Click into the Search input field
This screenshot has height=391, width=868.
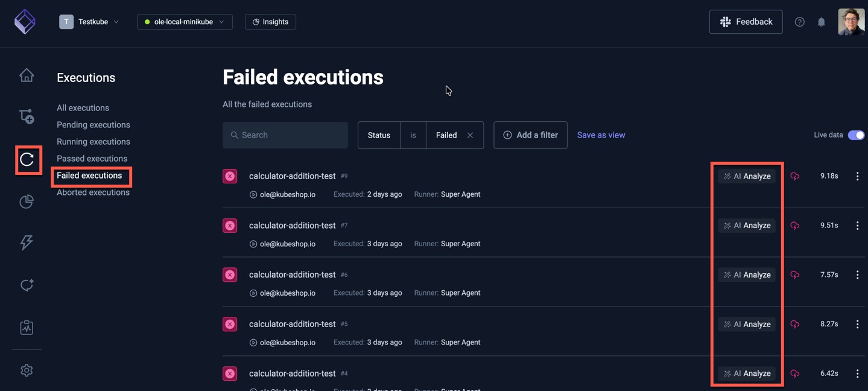tap(285, 135)
